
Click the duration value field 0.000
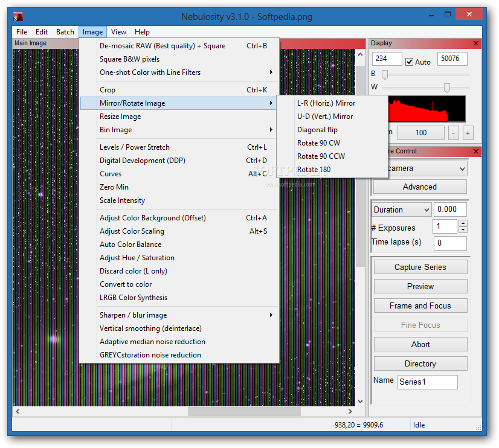(x=450, y=210)
